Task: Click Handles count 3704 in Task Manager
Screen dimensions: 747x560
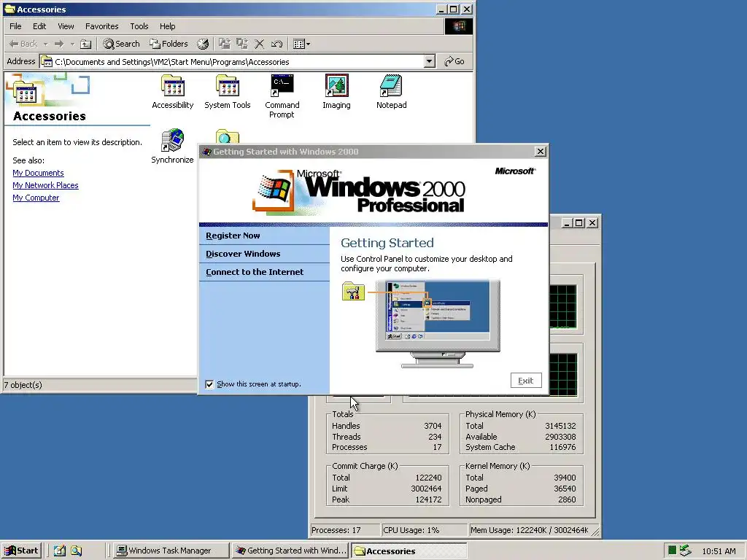Action: pos(433,426)
